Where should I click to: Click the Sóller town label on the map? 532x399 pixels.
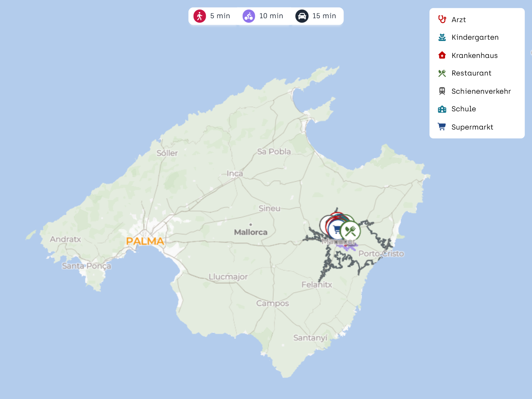click(167, 153)
